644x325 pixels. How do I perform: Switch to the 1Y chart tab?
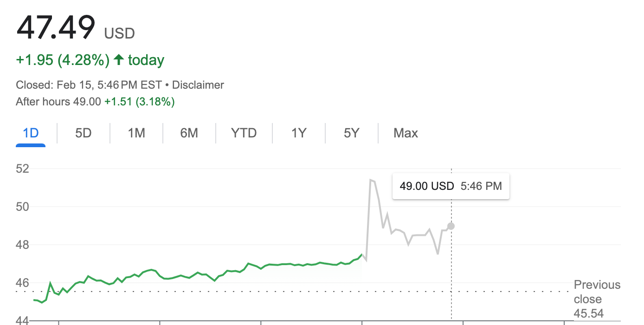pos(299,133)
